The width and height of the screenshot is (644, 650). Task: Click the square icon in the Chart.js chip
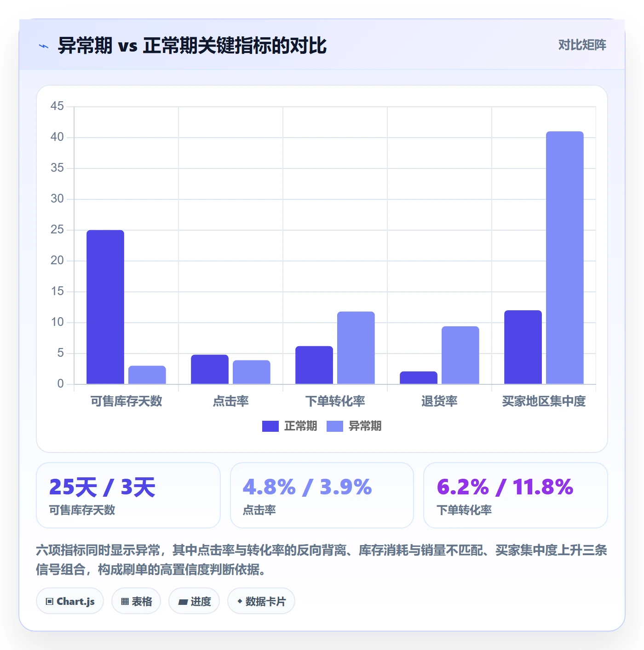pos(50,602)
